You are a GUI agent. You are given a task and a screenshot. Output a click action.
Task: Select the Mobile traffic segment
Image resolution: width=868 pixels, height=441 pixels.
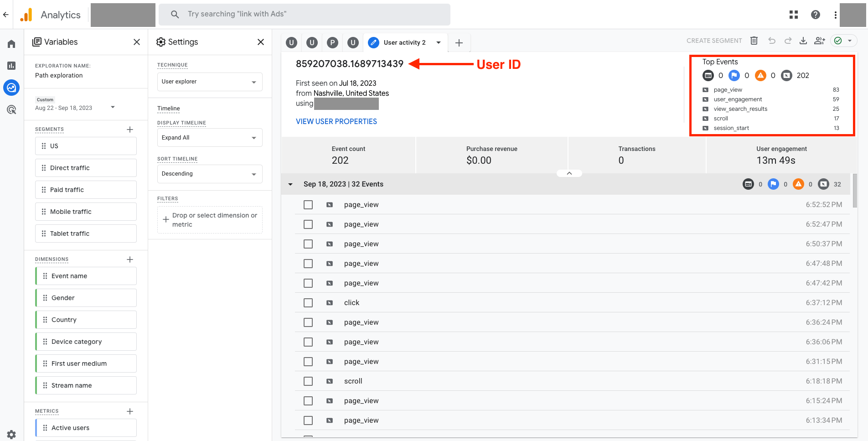click(x=86, y=212)
